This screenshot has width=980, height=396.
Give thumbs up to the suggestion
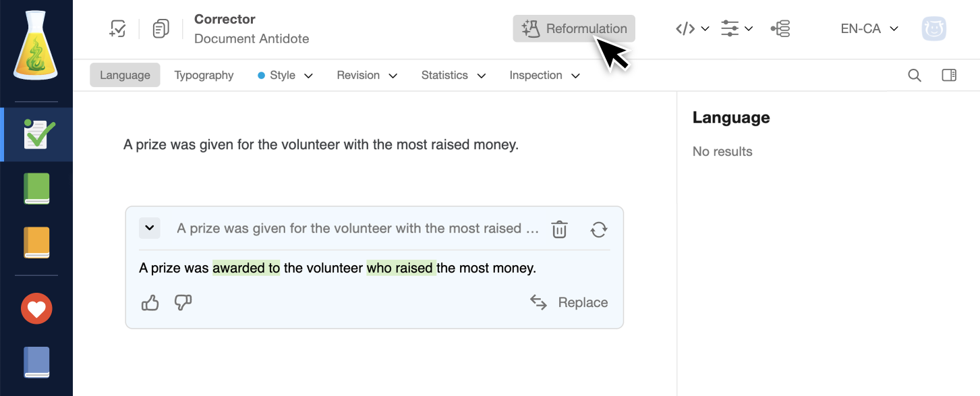coord(150,303)
